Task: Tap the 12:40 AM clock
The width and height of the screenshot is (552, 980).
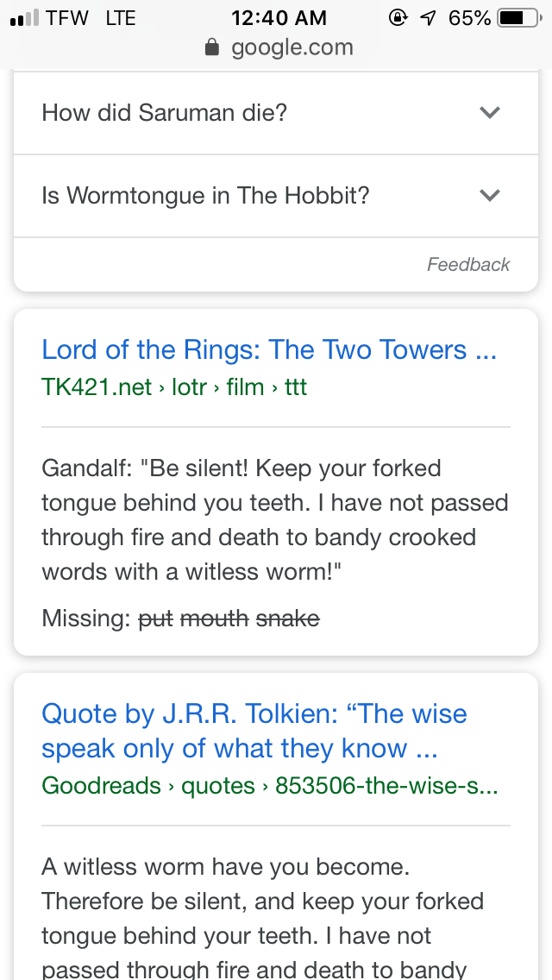Action: [279, 17]
